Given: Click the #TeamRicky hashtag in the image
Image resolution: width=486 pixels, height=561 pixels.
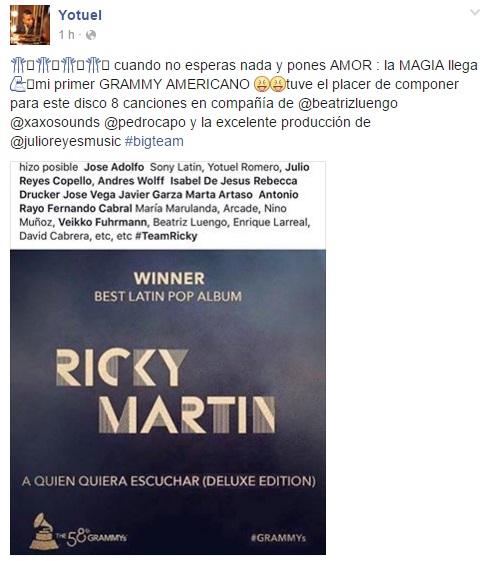Looking at the screenshot, I should (166, 236).
